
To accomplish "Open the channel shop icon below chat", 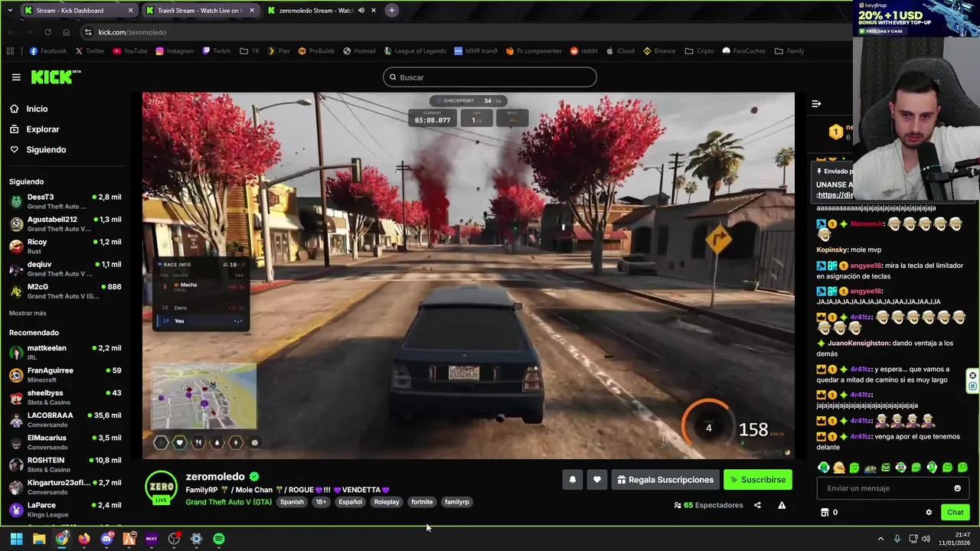I will point(825,513).
